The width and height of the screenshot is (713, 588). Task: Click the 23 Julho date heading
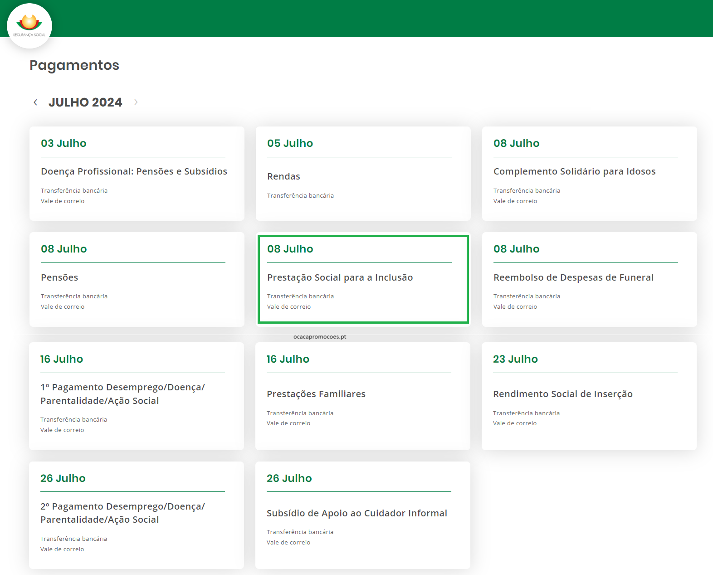[x=515, y=359]
